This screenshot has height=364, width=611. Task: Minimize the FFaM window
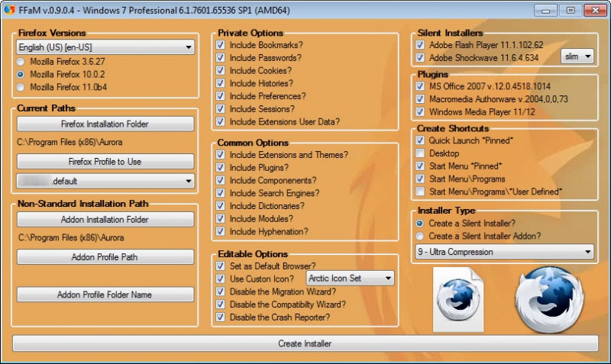[x=545, y=10]
